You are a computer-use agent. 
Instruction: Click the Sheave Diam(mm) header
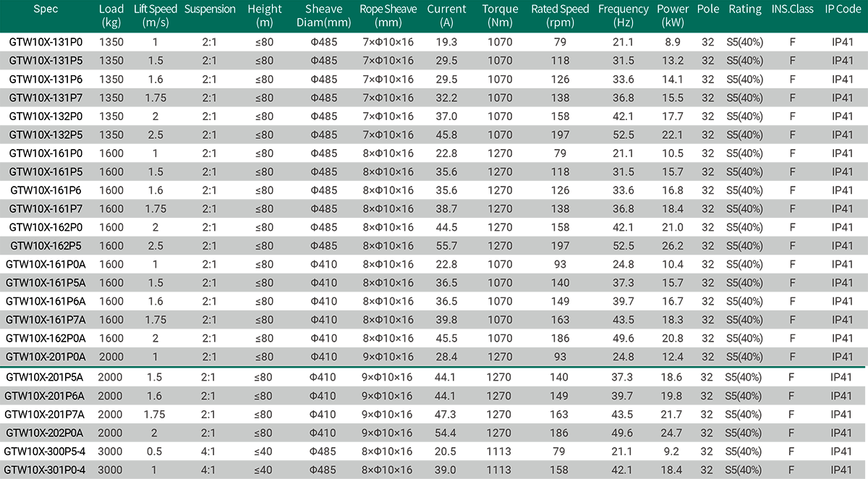click(x=323, y=15)
